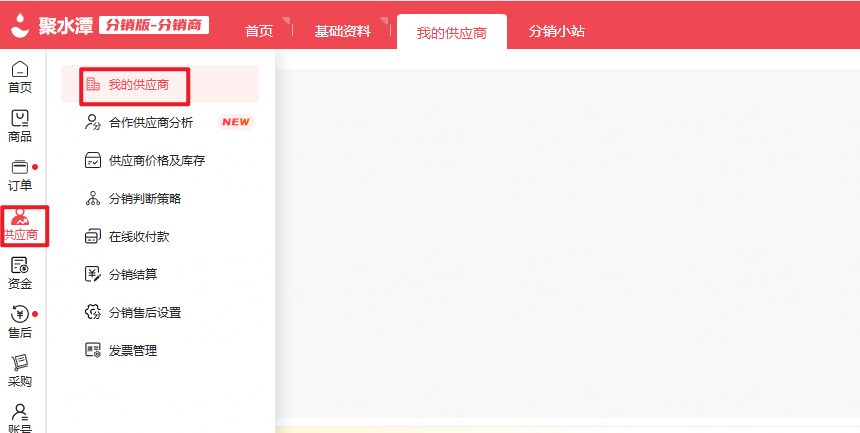Open the 分销小站 tab

[557, 31]
